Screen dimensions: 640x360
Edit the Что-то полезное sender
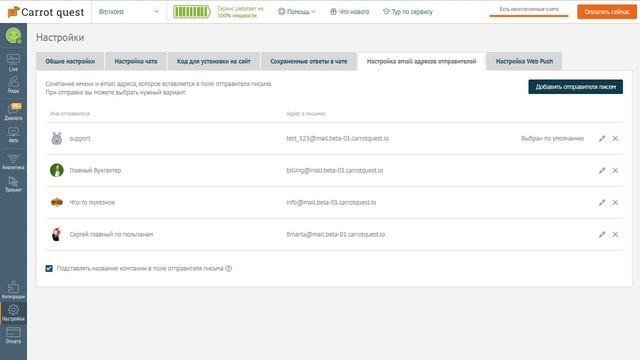pos(602,202)
